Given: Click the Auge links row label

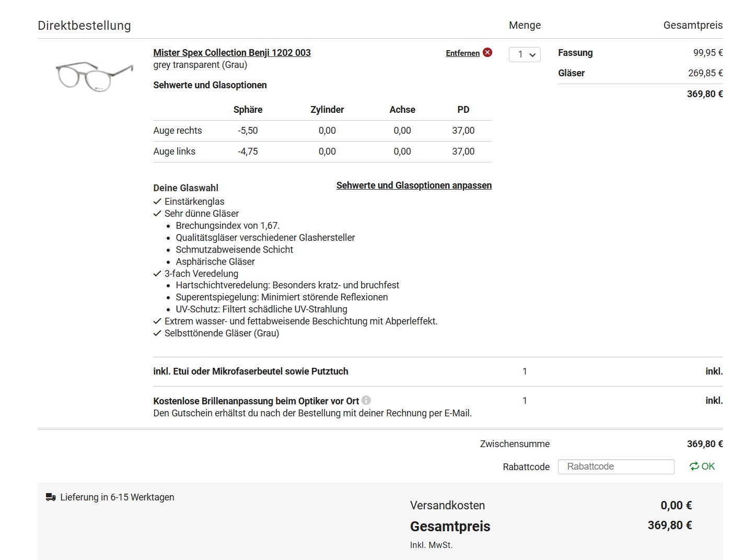Looking at the screenshot, I should pyautogui.click(x=174, y=151).
